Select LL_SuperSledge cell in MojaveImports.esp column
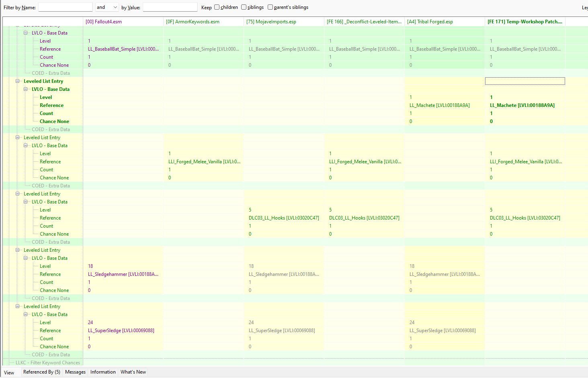 click(284, 331)
